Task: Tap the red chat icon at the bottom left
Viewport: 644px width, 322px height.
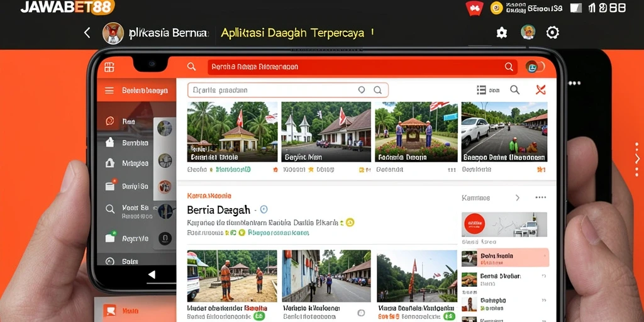Action: pyautogui.click(x=110, y=311)
